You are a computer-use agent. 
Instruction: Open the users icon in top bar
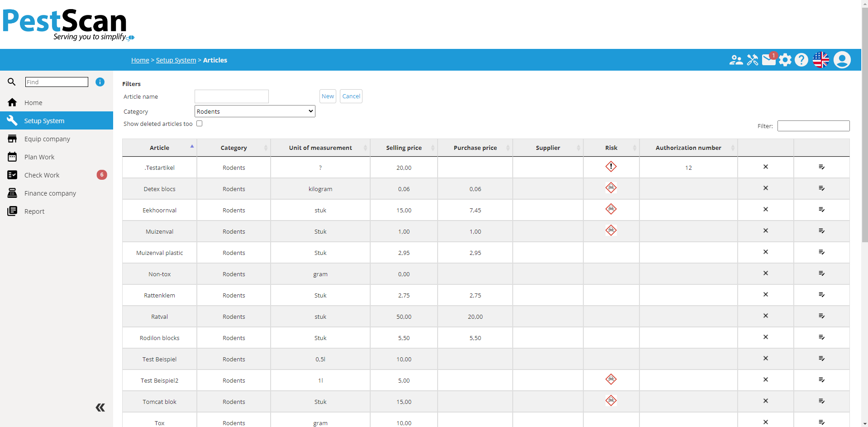[736, 60]
